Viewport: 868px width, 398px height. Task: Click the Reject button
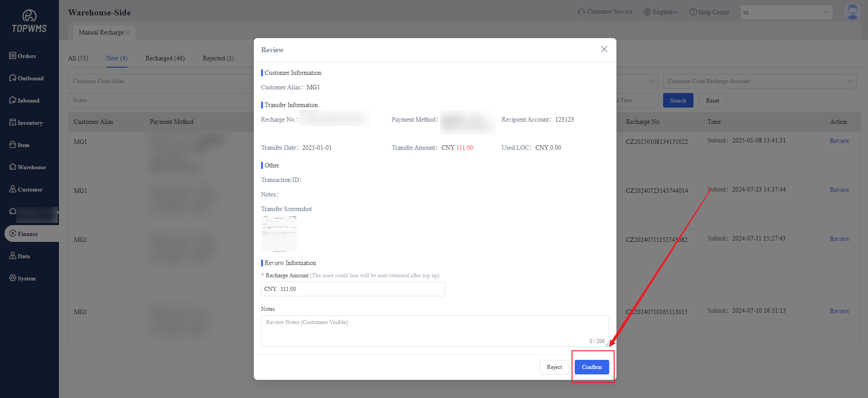[554, 367]
